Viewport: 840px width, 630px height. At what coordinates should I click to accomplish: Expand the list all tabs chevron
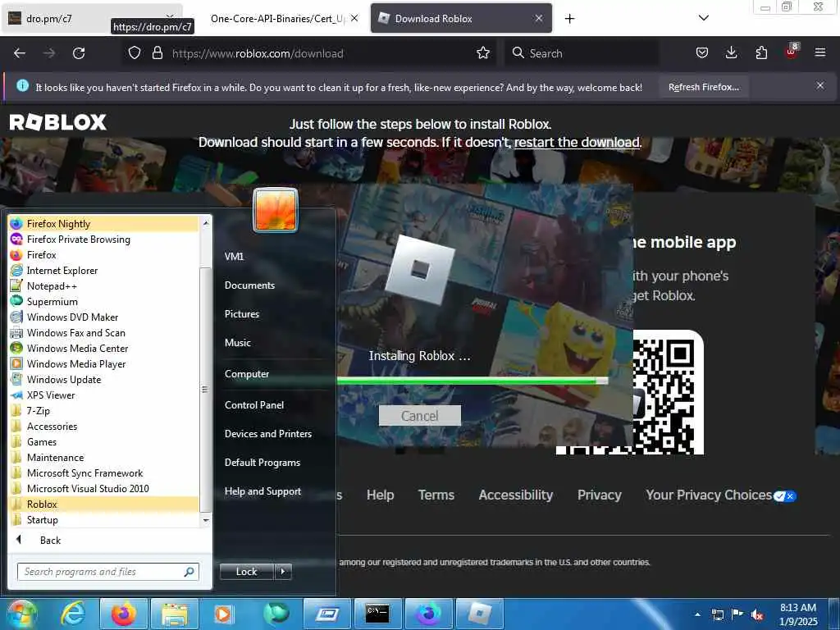(704, 18)
